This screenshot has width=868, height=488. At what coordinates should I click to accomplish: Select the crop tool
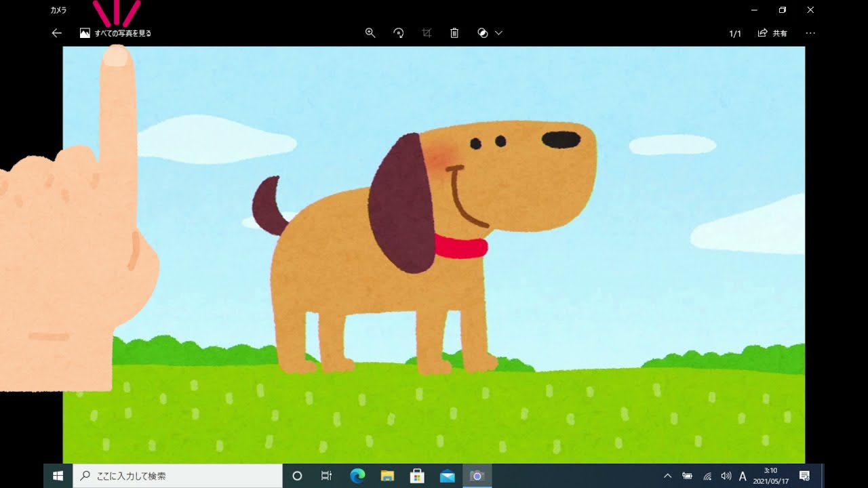click(427, 33)
